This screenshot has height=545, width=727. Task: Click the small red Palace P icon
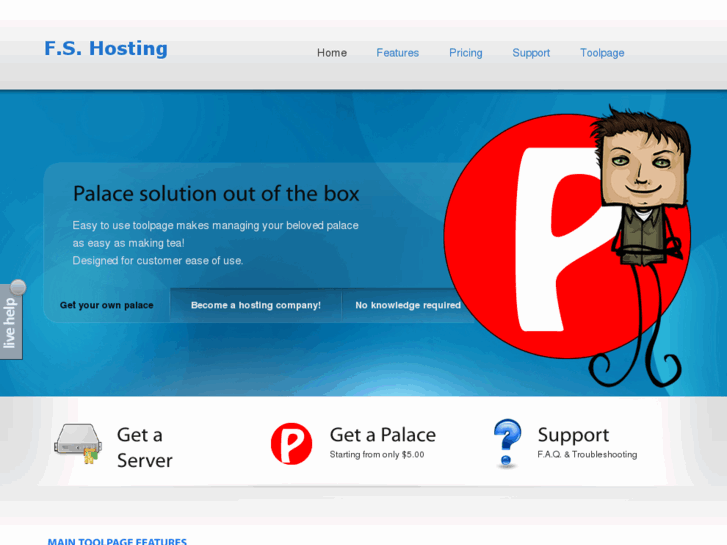click(x=291, y=443)
